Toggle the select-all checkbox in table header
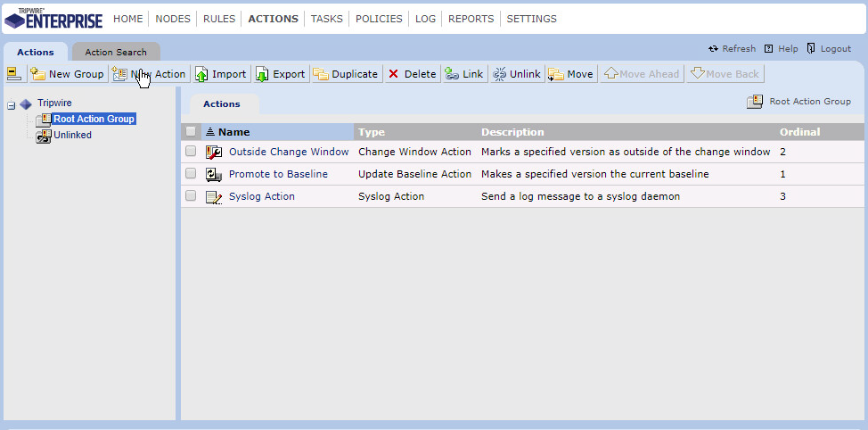 [191, 132]
